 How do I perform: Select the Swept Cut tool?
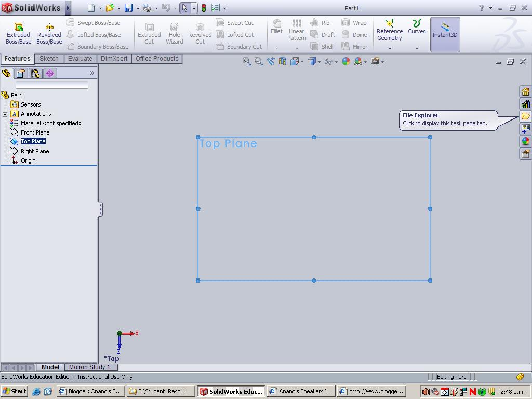[238, 23]
